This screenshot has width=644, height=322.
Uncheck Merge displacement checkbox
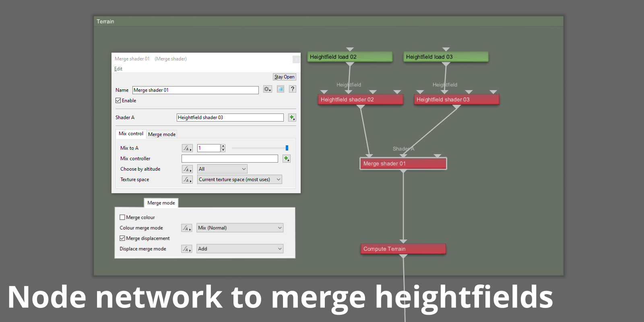tap(122, 238)
